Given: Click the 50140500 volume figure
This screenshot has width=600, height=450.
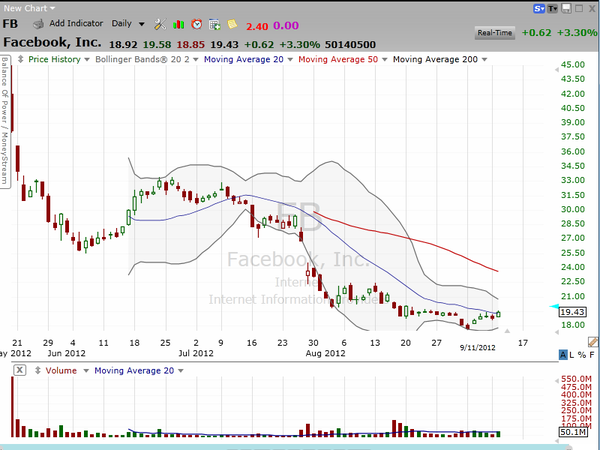Looking at the screenshot, I should [350, 45].
